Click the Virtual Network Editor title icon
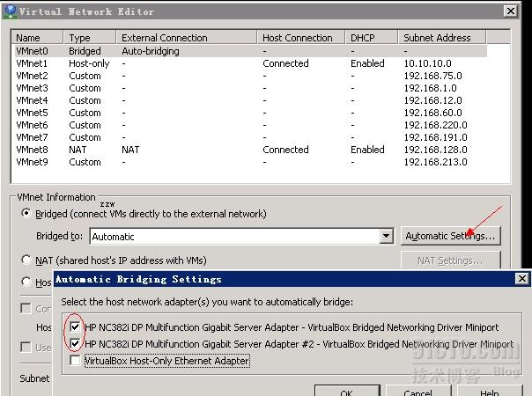 pyautogui.click(x=9, y=11)
